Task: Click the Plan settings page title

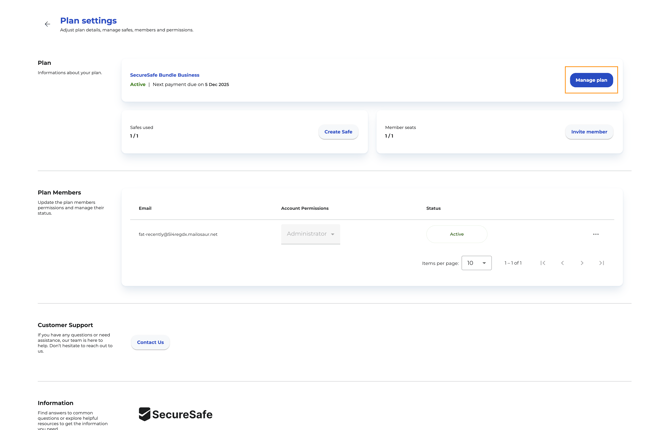Action: coord(88,20)
